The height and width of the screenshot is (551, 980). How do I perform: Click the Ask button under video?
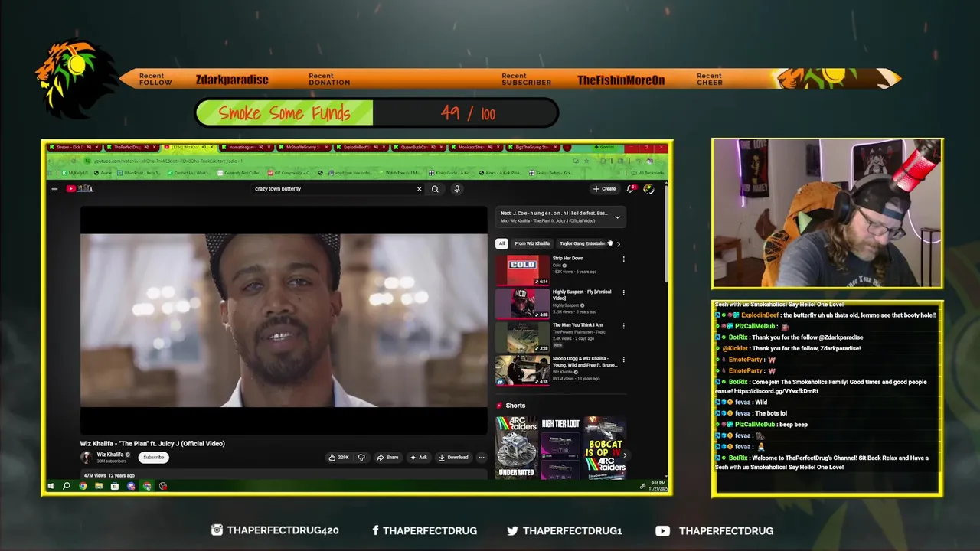pyautogui.click(x=418, y=458)
